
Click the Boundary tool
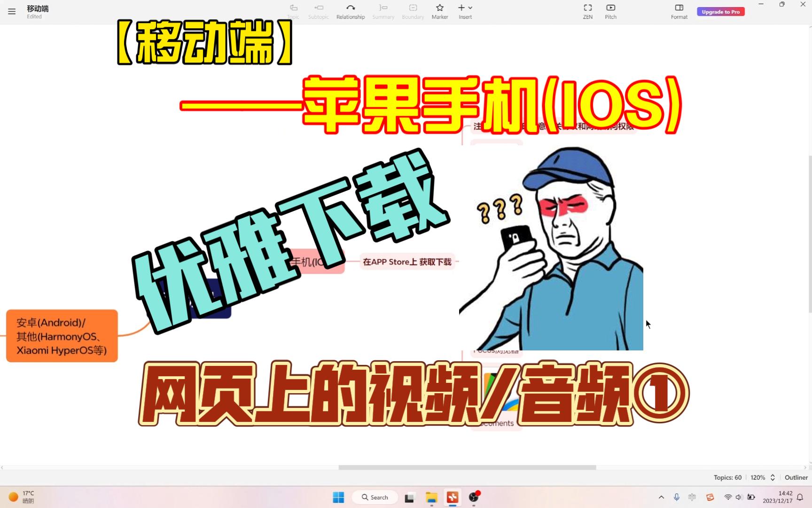tap(413, 12)
